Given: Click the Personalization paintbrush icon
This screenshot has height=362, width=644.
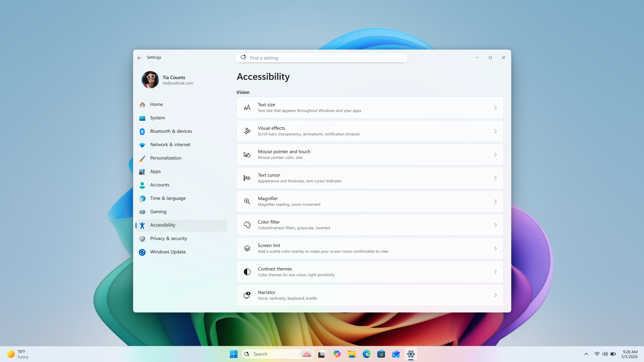Looking at the screenshot, I should 142,158.
